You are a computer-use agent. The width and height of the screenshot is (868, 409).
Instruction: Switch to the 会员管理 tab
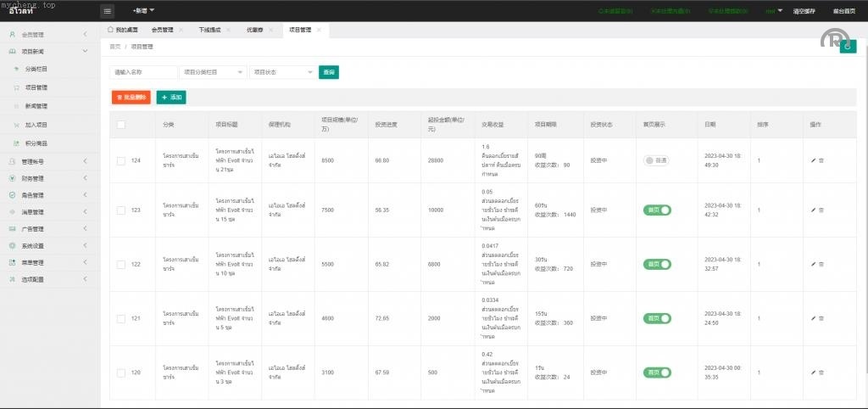tap(162, 30)
